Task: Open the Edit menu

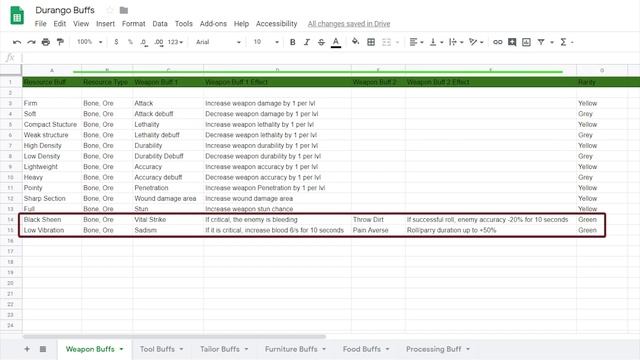Action: click(60, 24)
